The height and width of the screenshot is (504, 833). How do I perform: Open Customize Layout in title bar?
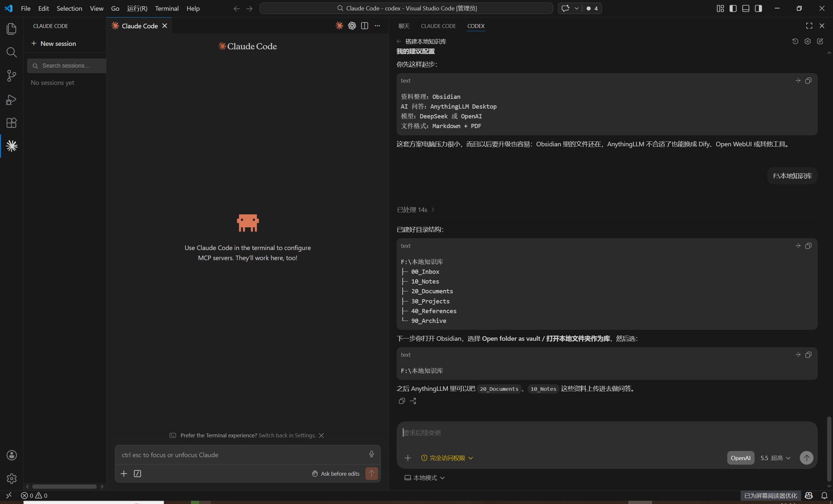(720, 8)
